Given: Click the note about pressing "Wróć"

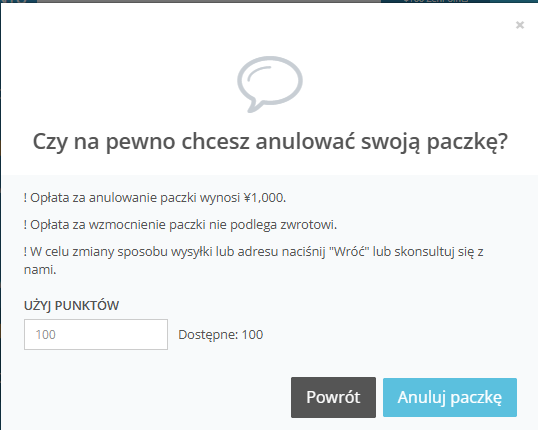Looking at the screenshot, I should point(254,260).
